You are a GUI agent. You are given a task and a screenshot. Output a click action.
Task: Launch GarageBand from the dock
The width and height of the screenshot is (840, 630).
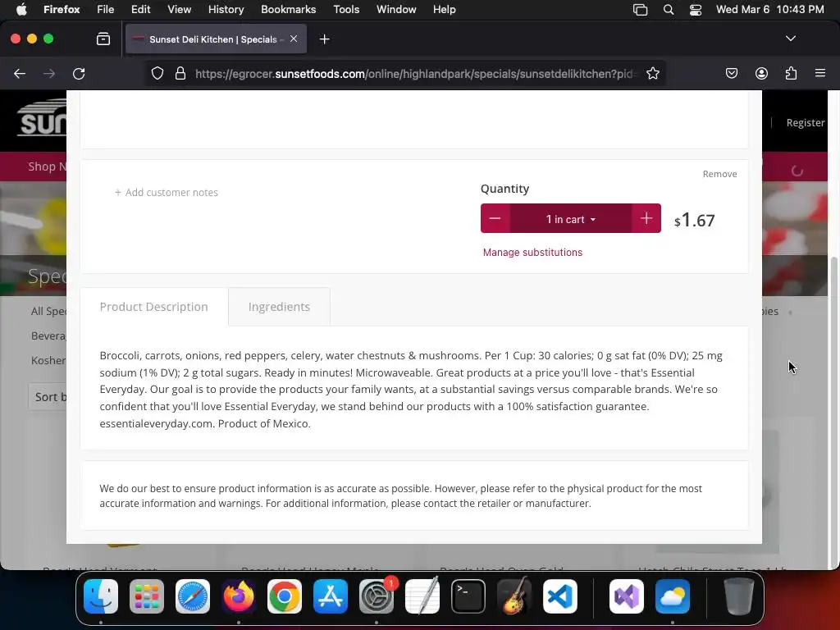[514, 596]
